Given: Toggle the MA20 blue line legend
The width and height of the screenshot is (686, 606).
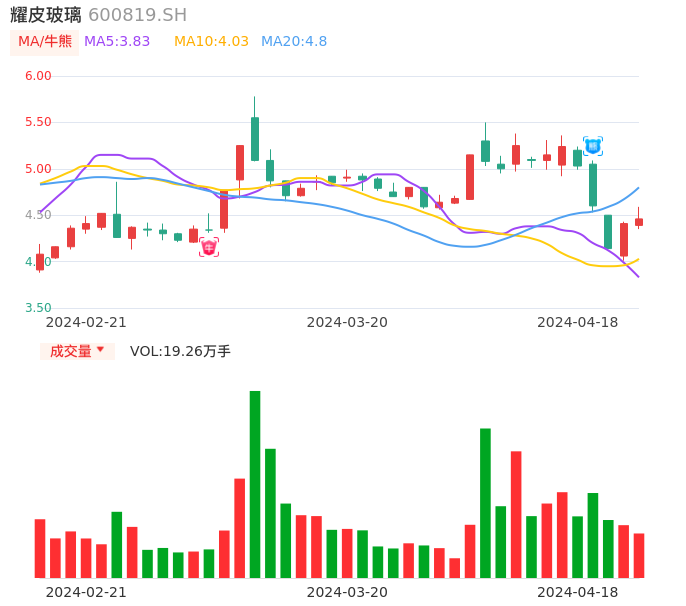Looking at the screenshot, I should pos(294,42).
